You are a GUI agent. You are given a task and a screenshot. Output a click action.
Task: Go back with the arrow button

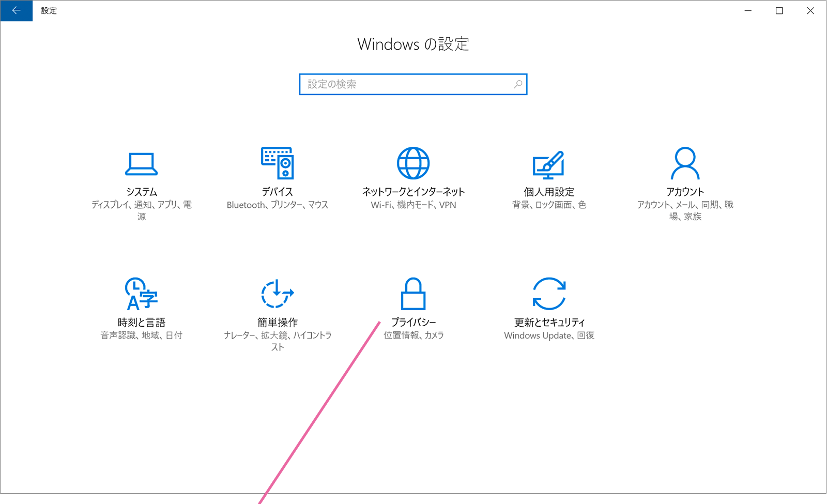tap(17, 10)
